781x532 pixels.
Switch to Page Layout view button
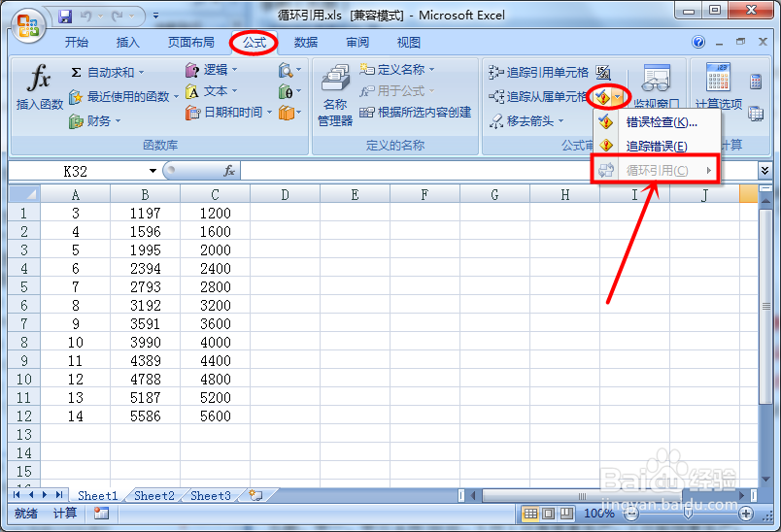pos(549,514)
